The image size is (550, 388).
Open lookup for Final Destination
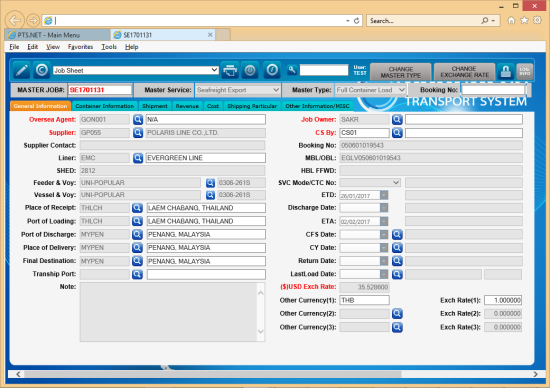137,261
